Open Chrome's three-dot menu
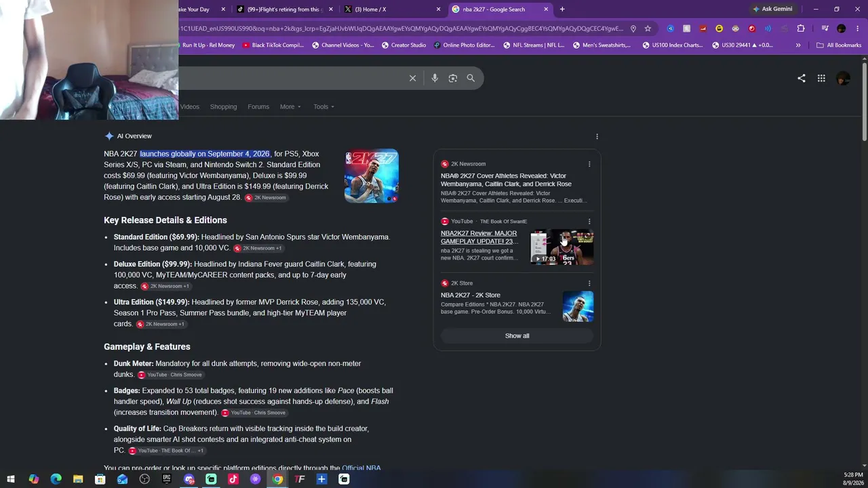 (857, 28)
